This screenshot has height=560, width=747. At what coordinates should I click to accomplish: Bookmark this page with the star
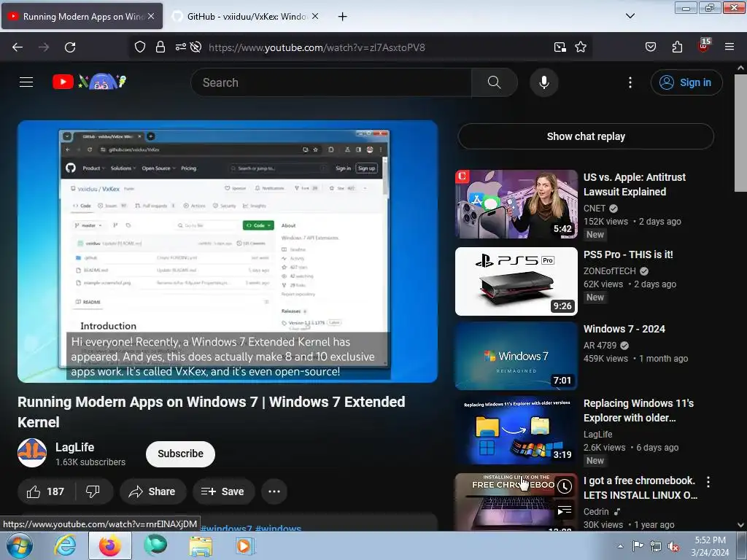tap(581, 47)
